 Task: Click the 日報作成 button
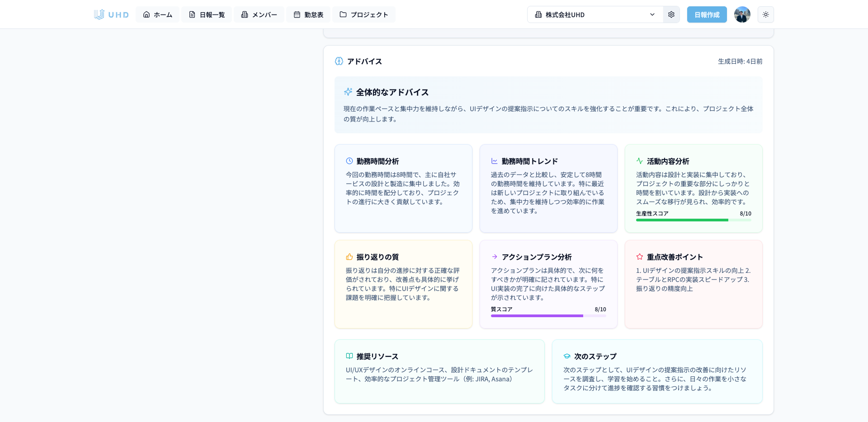[707, 14]
